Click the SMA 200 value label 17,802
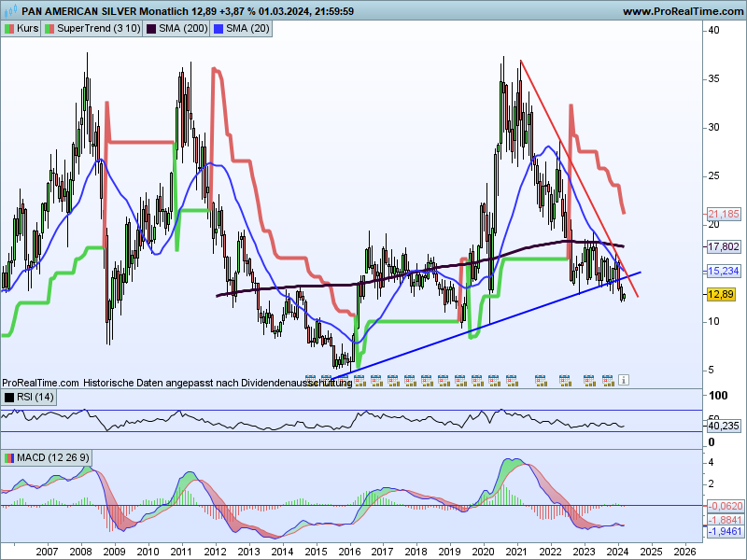747x560 pixels. [723, 246]
